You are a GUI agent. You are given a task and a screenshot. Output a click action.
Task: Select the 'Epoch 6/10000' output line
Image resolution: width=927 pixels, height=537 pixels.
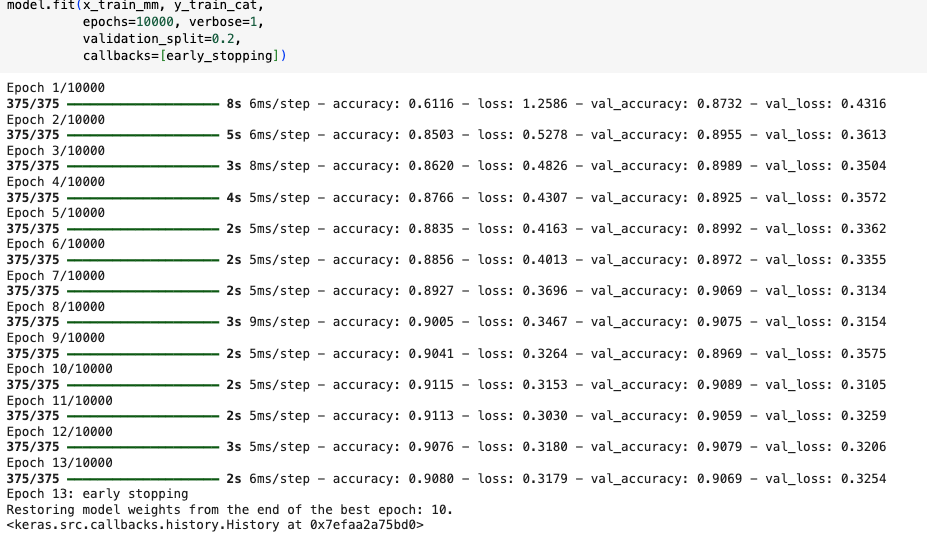pos(56,244)
